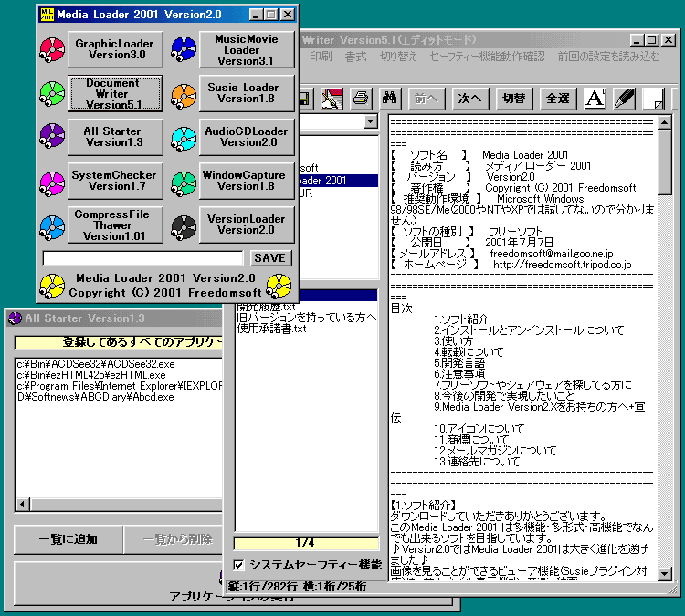Open the 切り替え menu
Image resolution: width=685 pixels, height=616 pixels.
click(x=398, y=57)
